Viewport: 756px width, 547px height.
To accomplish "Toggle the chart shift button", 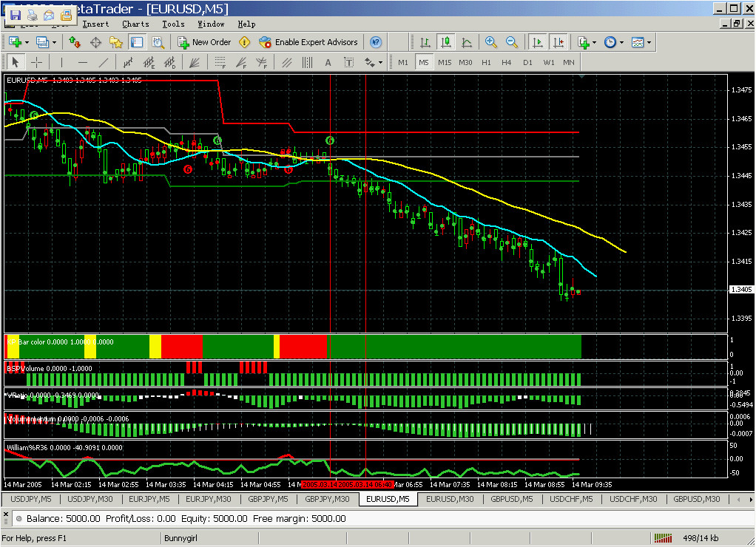I will pyautogui.click(x=558, y=42).
